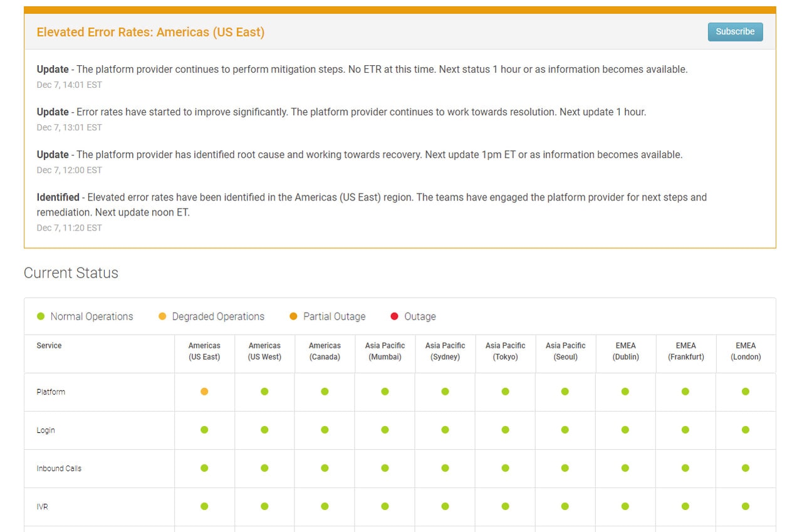The width and height of the screenshot is (802, 532).
Task: Select the Asia Pacific (Sydney) column header
Action: [445, 351]
